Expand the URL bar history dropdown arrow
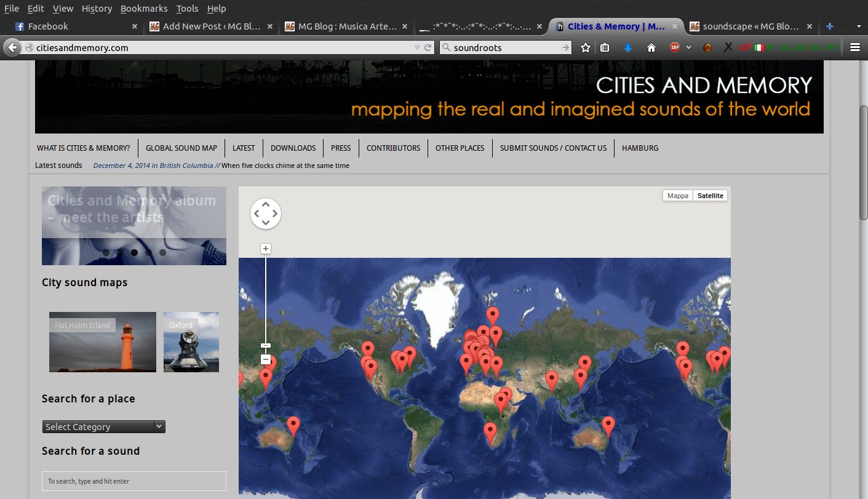The width and height of the screenshot is (868, 499). tap(418, 47)
